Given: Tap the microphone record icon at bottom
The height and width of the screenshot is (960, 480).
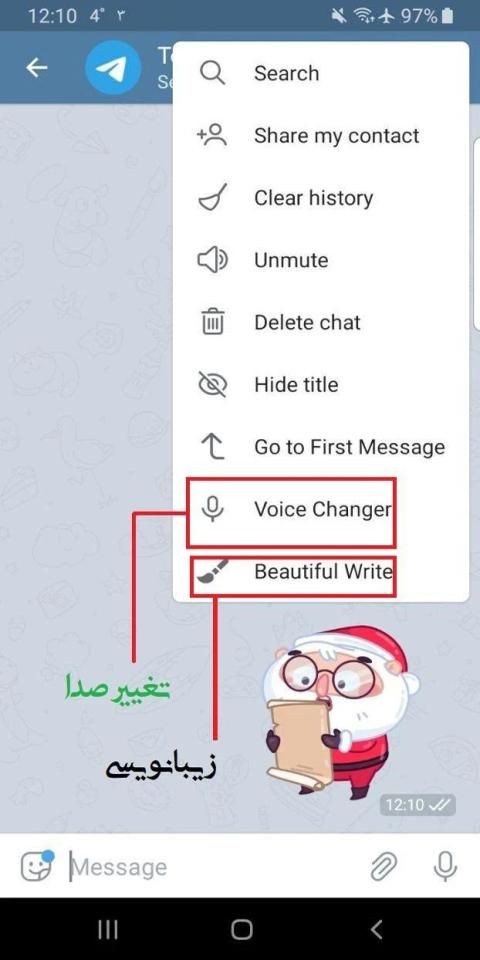Looking at the screenshot, I should coord(445,866).
